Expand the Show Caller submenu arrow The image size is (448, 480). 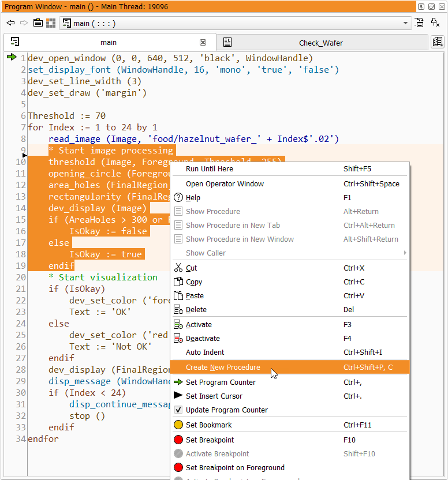[x=405, y=253]
